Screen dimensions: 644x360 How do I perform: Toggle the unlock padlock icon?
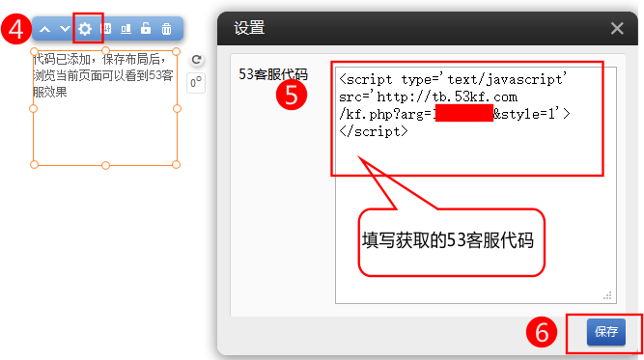coord(146,28)
